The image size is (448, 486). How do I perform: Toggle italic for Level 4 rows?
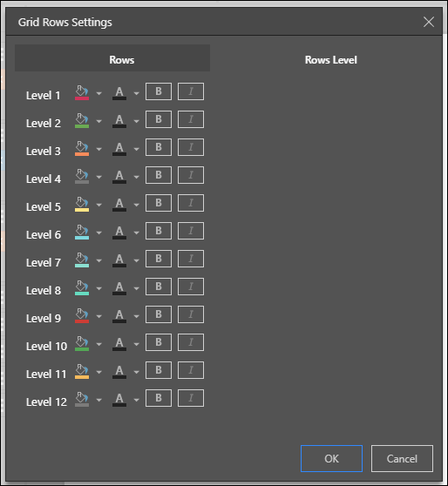191,175
